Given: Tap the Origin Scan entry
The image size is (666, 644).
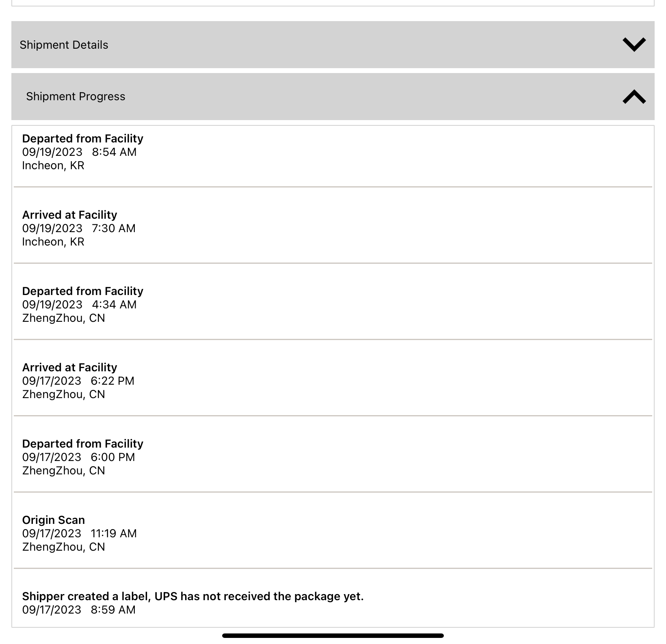Looking at the screenshot, I should coord(333,530).
